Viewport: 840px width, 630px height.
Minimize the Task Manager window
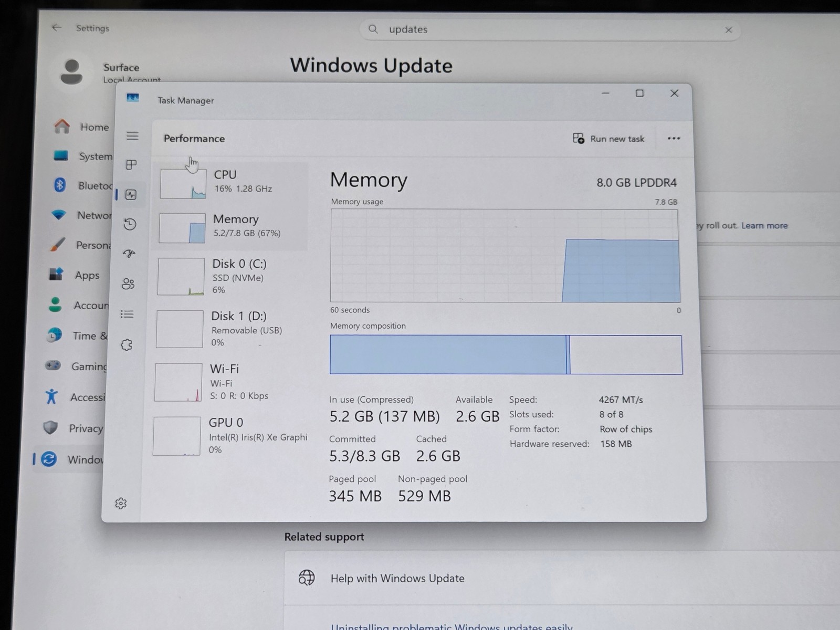pos(605,93)
